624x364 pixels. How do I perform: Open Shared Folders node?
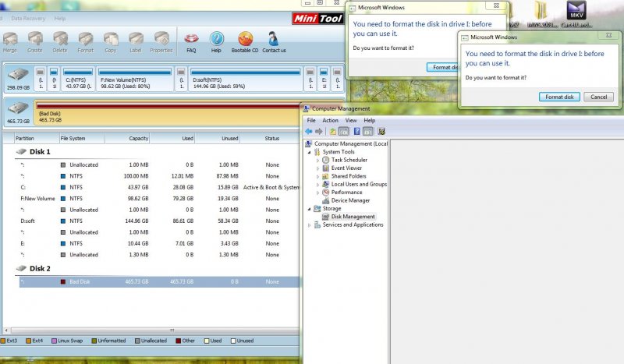(x=349, y=176)
